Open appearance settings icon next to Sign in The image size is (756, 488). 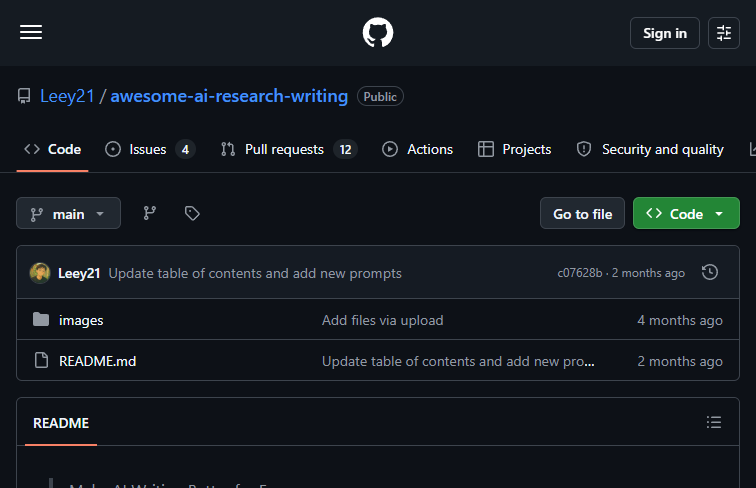724,33
